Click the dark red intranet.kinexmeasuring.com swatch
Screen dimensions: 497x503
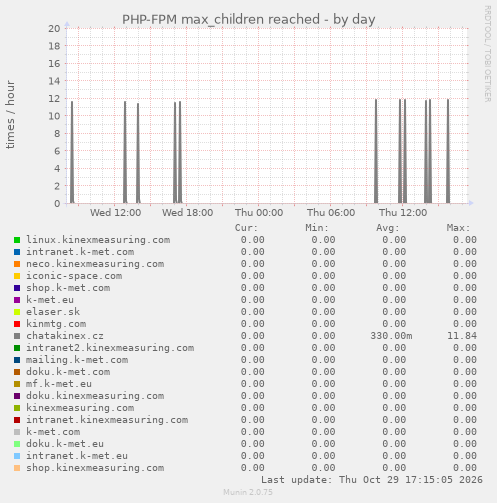tap(17, 420)
